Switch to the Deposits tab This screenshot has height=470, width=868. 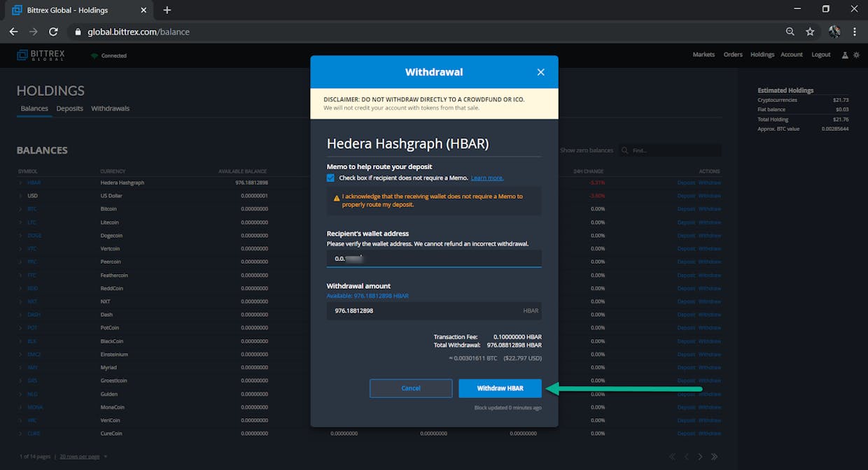point(70,108)
